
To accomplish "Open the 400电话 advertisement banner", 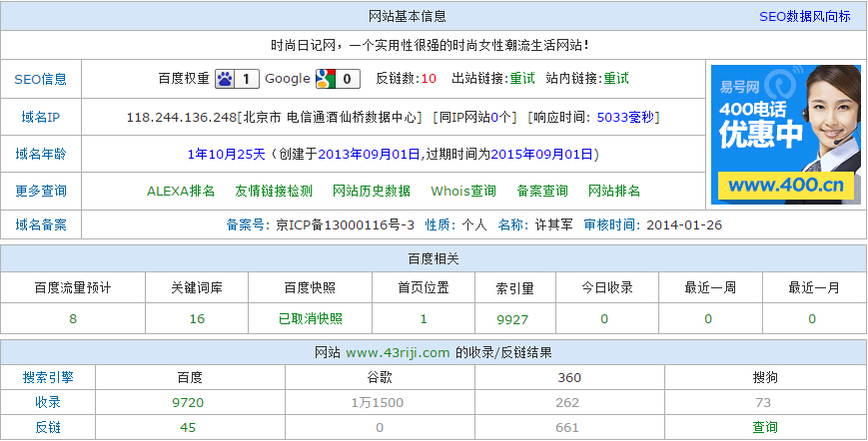I will pyautogui.click(x=785, y=135).
